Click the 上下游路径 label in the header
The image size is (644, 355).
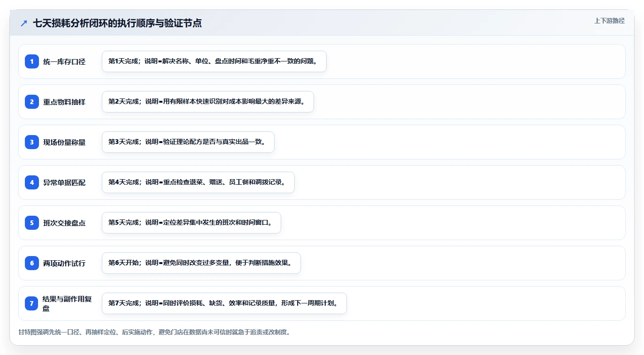[609, 21]
